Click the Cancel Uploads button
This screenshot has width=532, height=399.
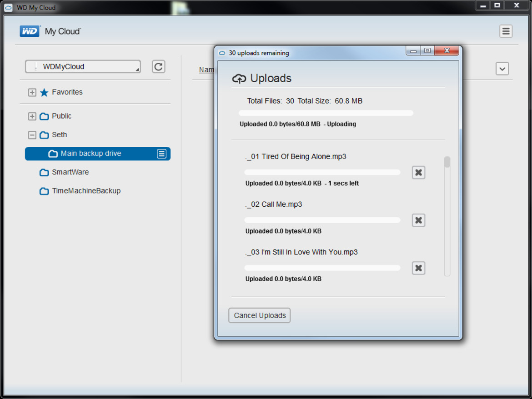pos(260,315)
